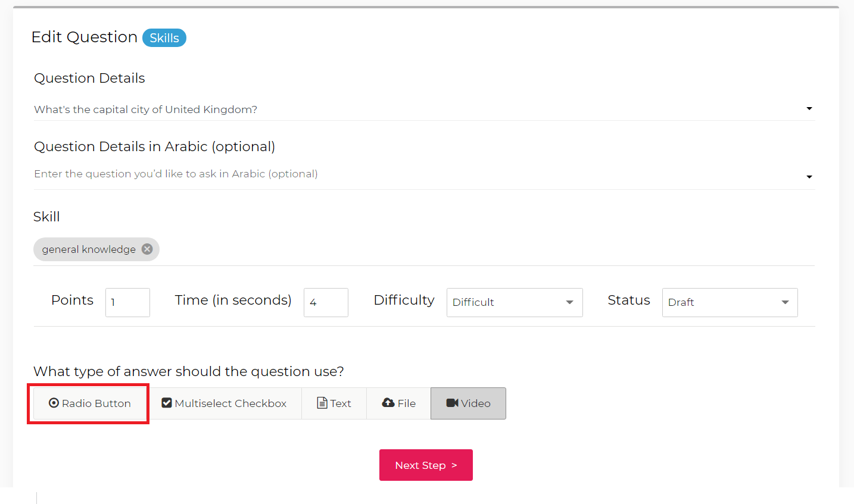Choose Multiselect Checkbox answer type
This screenshot has width=854, height=504.
coord(225,403)
